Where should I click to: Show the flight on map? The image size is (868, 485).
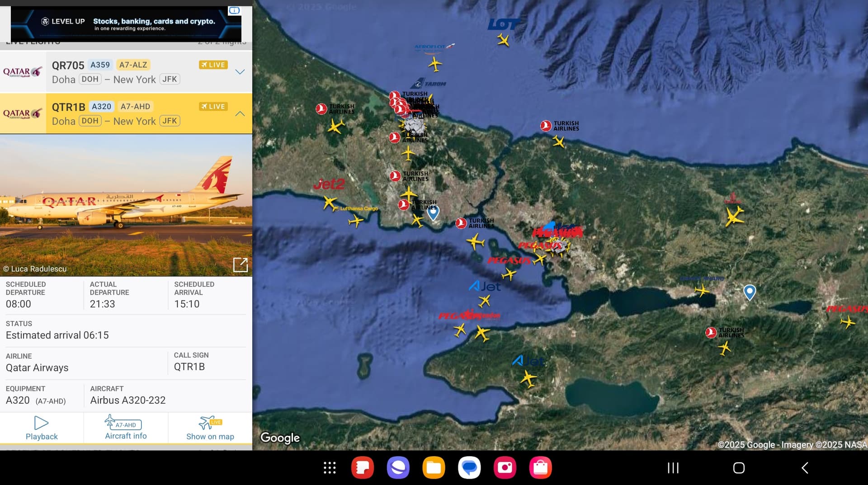coord(210,428)
